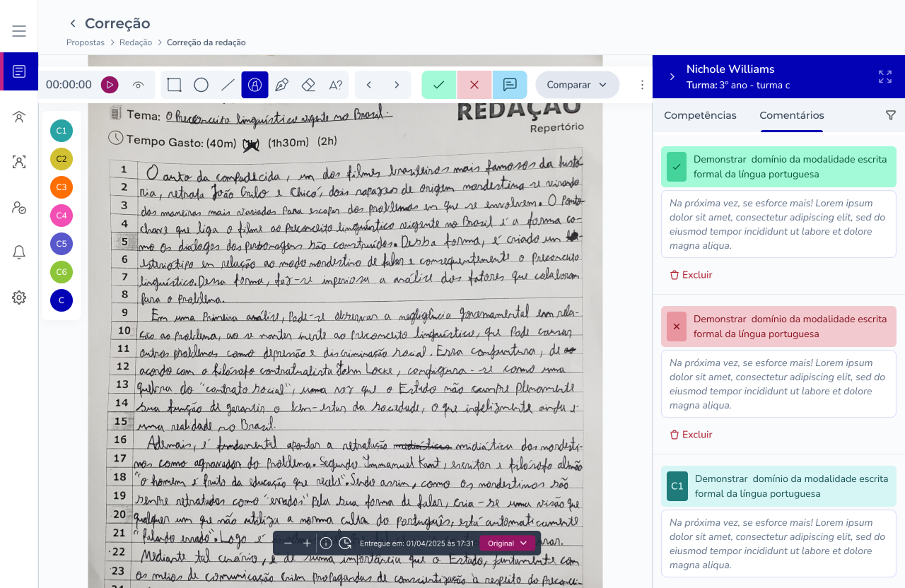This screenshot has width=905, height=588.
Task: Expand the Nichole Williams panel chevron
Action: [x=672, y=77]
